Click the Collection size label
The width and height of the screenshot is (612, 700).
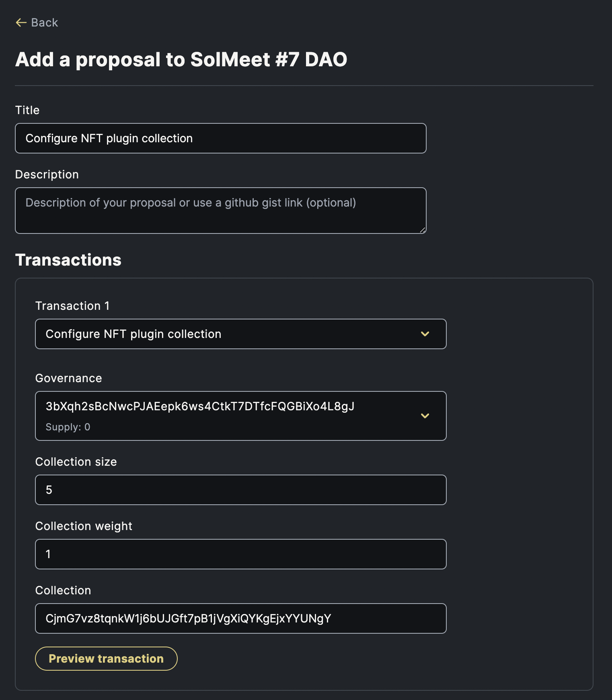[76, 462]
